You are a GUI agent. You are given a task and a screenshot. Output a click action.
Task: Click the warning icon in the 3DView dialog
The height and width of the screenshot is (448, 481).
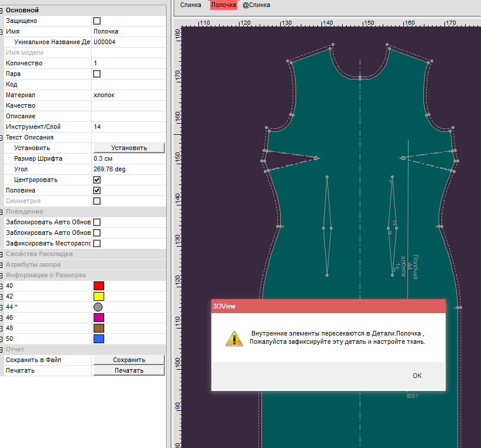tap(234, 337)
